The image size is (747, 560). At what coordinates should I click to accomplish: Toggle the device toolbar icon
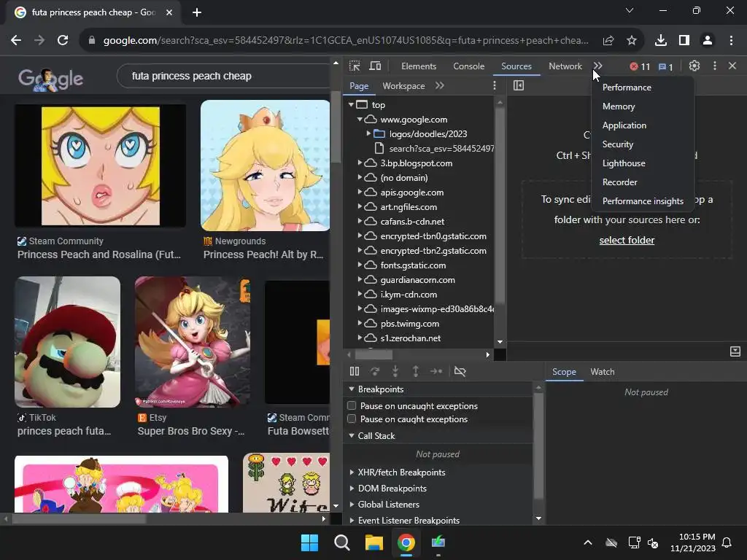(x=376, y=66)
